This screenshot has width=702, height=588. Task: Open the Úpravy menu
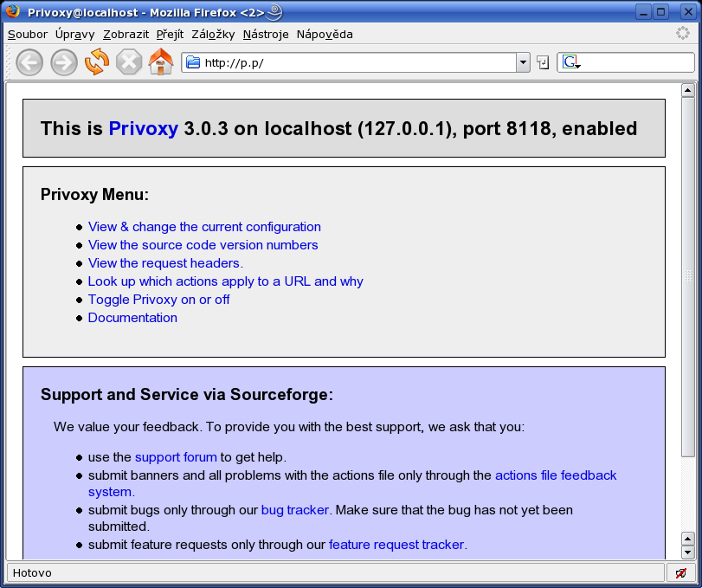(x=74, y=35)
